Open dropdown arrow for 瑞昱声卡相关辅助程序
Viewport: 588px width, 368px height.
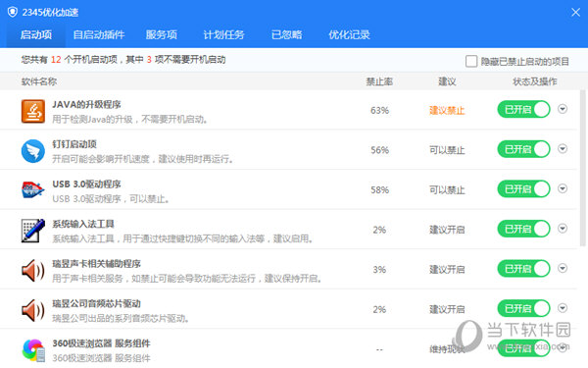[x=563, y=268]
